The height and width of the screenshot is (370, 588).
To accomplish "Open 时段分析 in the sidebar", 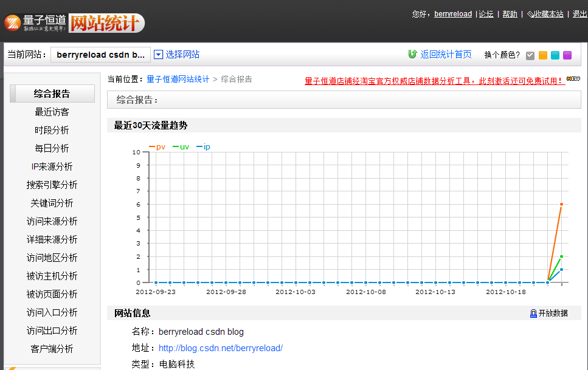I will [x=52, y=131].
